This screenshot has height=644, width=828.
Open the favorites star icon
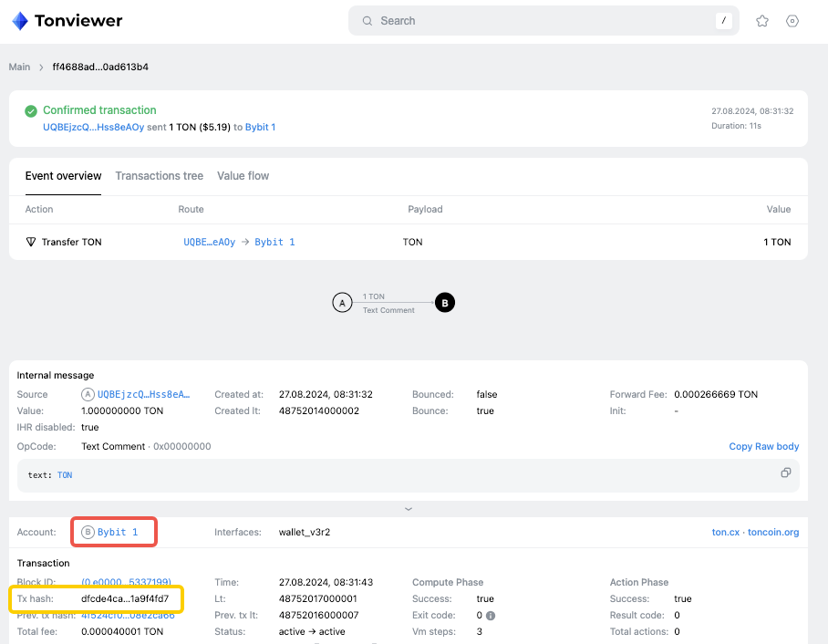pos(762,21)
